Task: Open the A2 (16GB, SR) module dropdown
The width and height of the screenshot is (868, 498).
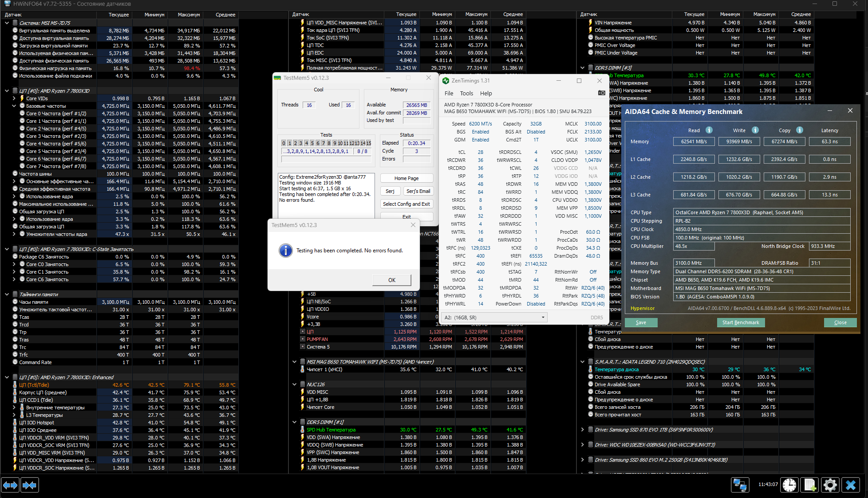Action: pos(494,318)
